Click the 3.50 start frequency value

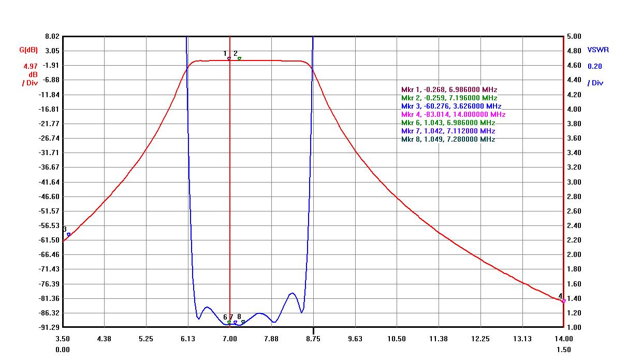point(63,339)
